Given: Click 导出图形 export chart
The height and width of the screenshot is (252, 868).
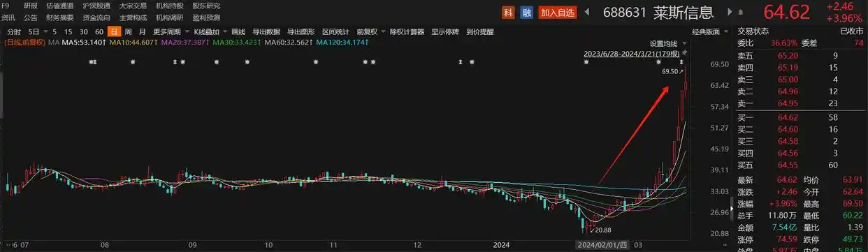Looking at the screenshot, I should tap(301, 32).
